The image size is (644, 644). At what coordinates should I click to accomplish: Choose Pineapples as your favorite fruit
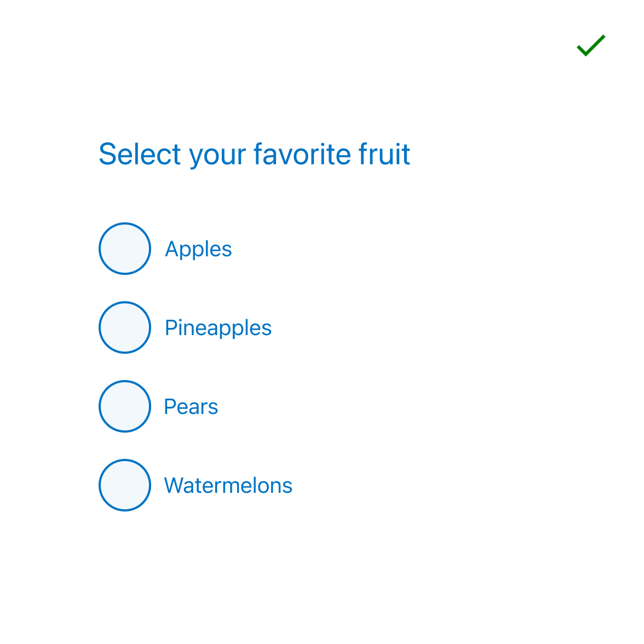(x=124, y=327)
